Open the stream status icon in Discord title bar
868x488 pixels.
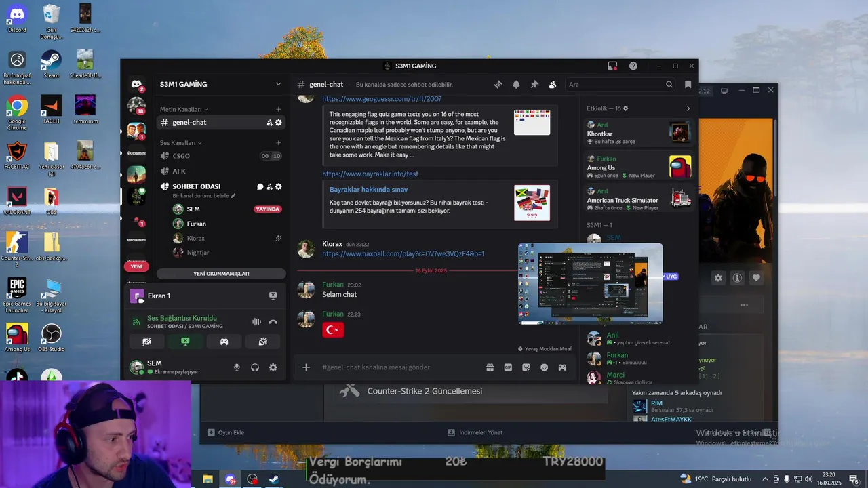tap(612, 66)
